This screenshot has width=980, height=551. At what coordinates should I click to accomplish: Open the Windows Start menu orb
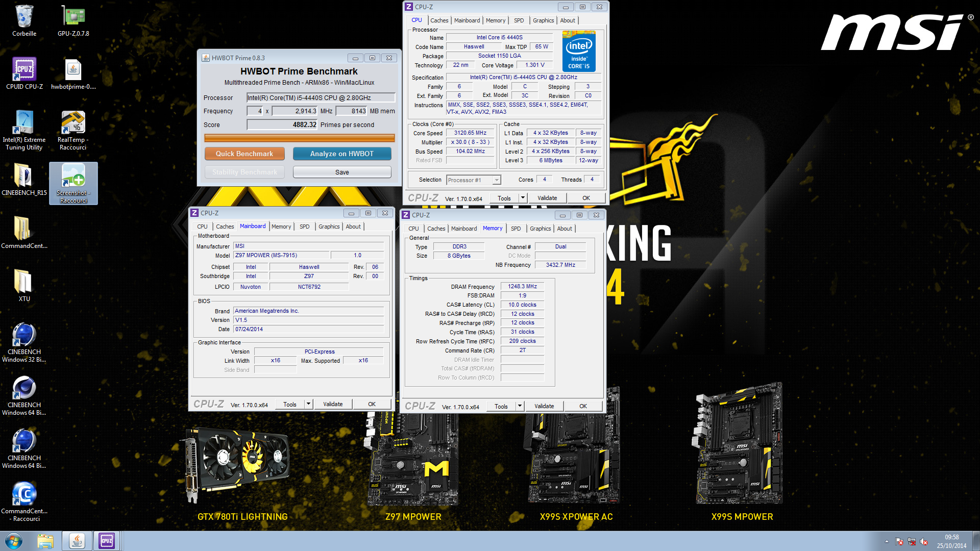tap(14, 541)
